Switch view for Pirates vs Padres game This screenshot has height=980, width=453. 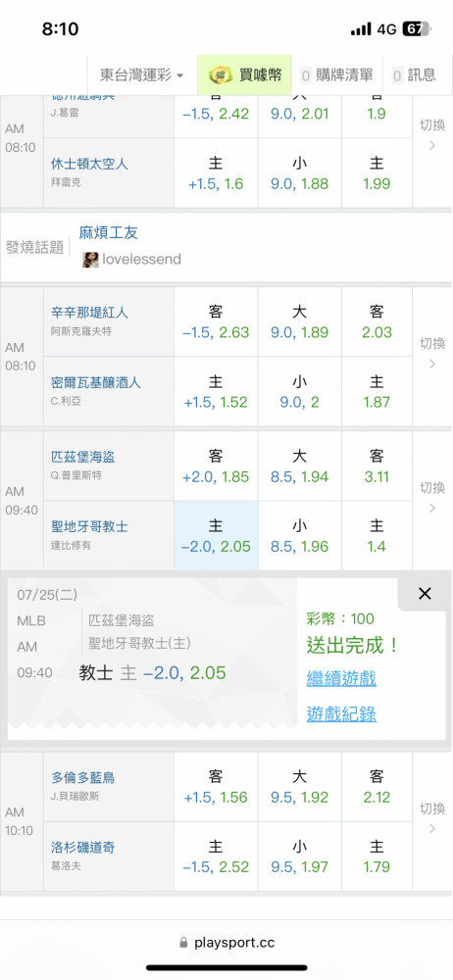(x=432, y=498)
